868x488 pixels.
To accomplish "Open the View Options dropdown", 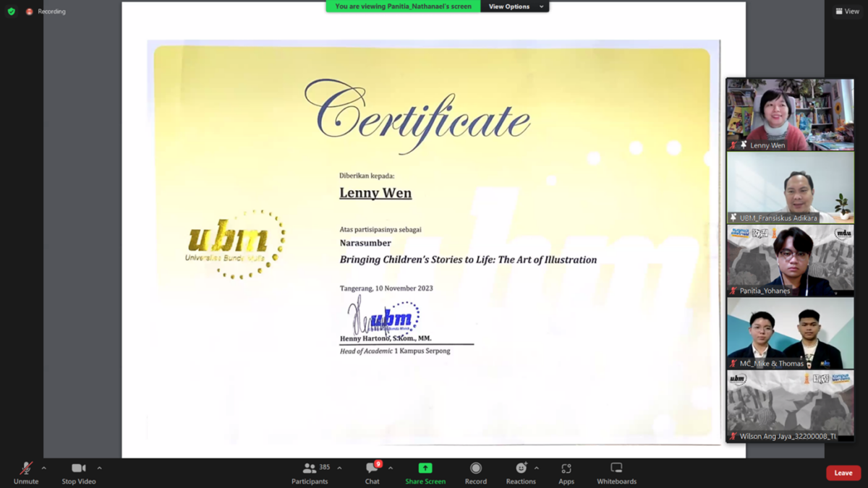I will tap(514, 7).
